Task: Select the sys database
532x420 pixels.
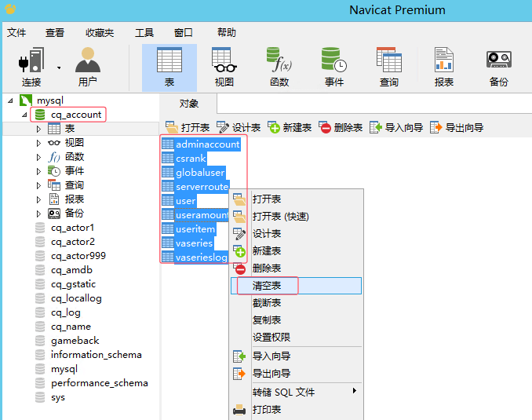Action: (50, 397)
